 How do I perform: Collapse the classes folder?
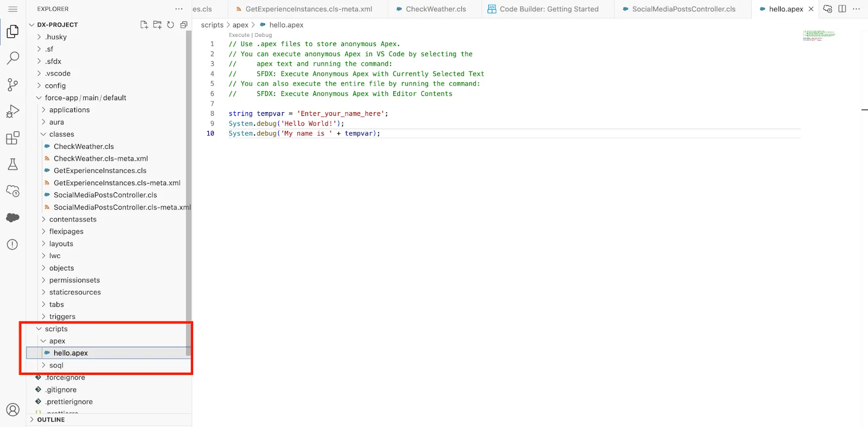(61, 134)
